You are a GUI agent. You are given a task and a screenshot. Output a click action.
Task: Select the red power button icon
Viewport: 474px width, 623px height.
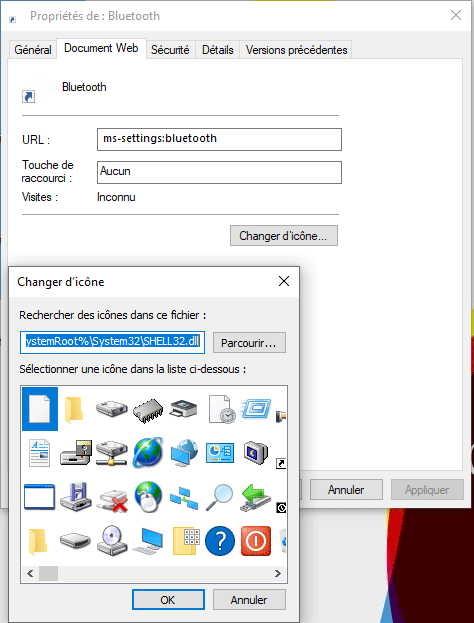256,541
